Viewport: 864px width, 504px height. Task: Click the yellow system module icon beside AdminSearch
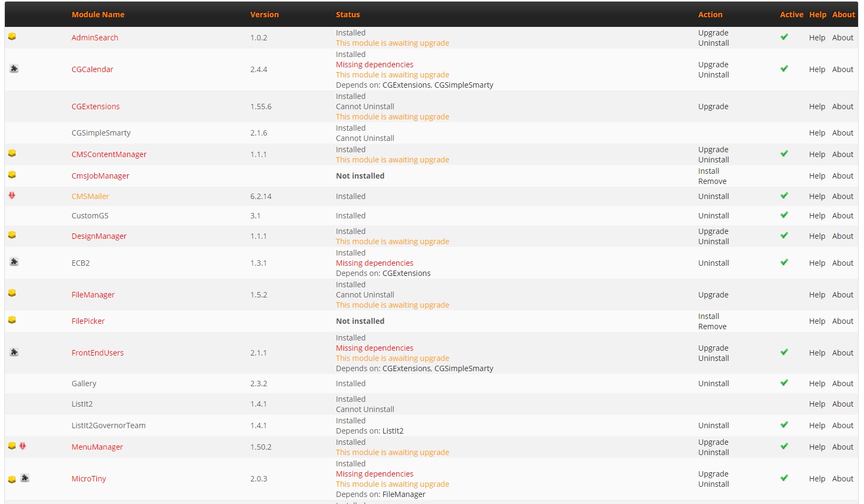12,37
